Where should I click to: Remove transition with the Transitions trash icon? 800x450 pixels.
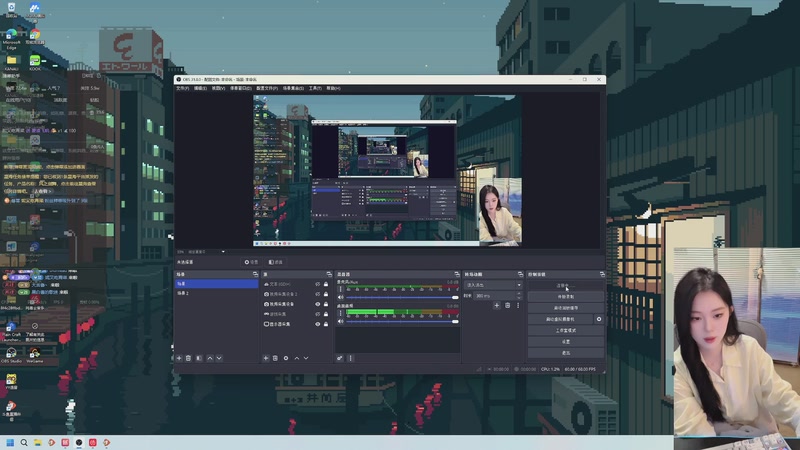(507, 305)
